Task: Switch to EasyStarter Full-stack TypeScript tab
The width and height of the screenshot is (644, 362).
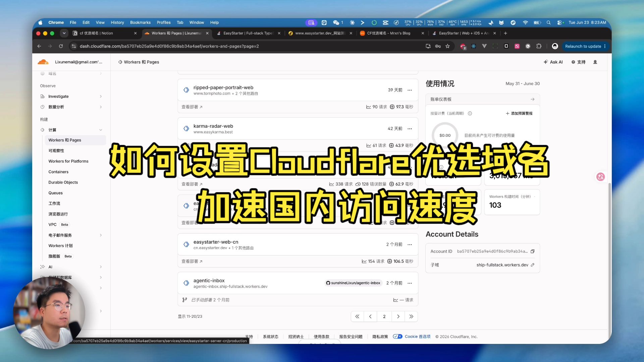Action: click(248, 33)
